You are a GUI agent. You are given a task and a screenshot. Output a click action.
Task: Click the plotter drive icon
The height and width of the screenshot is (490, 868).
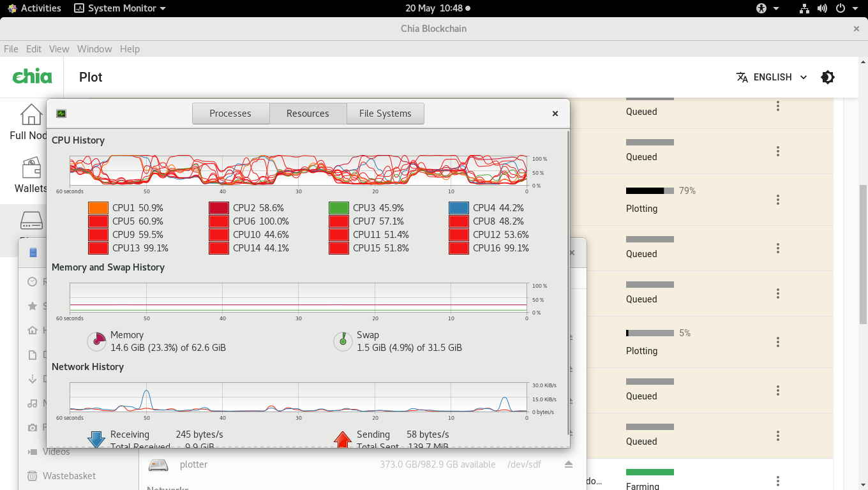click(158, 464)
